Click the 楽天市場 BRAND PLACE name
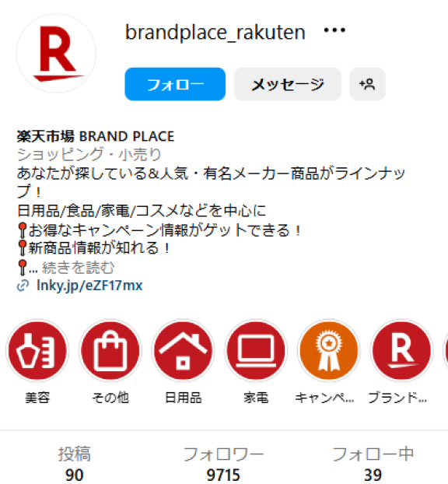This screenshot has height=484, width=448. (x=96, y=136)
